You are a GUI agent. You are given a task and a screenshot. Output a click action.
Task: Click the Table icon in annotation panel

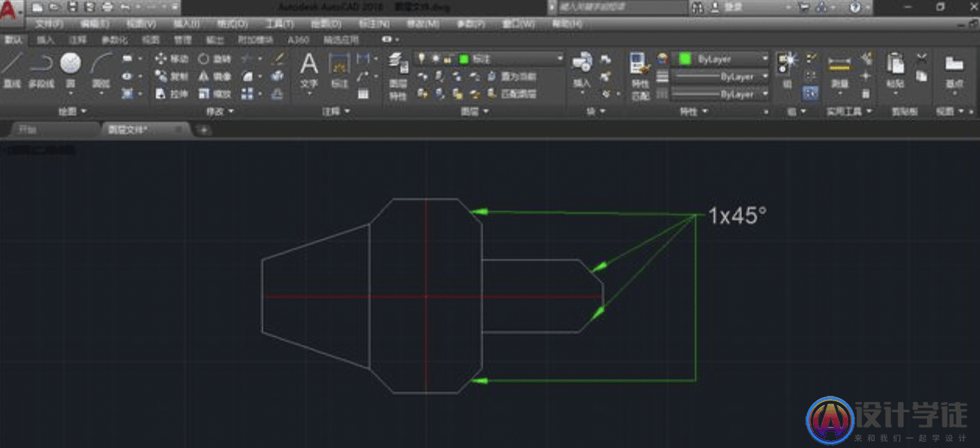pyautogui.click(x=363, y=94)
